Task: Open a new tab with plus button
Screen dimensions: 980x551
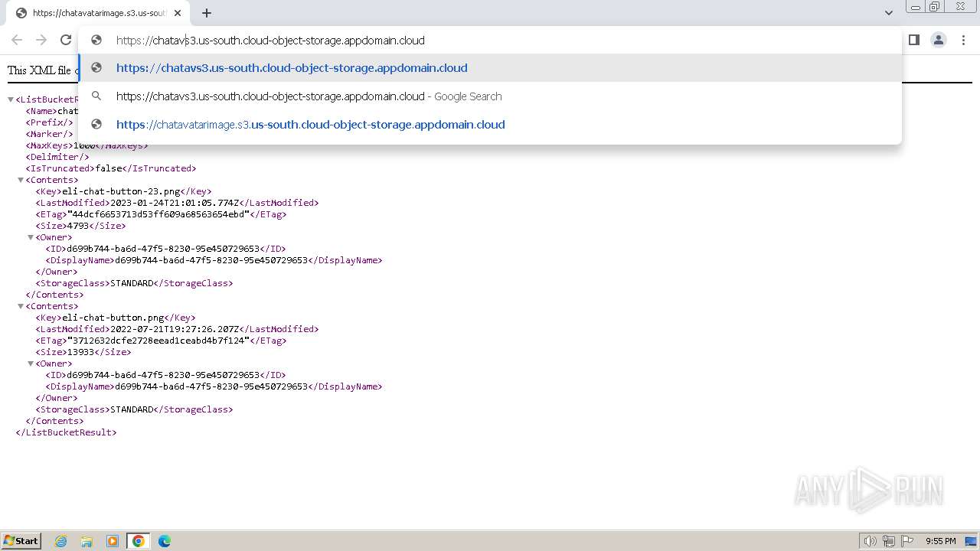Action: pyautogui.click(x=207, y=13)
